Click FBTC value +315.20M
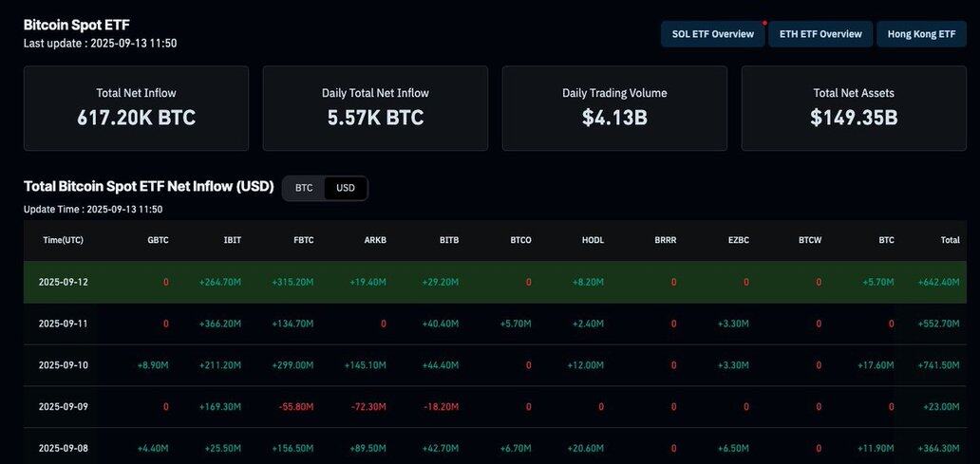The width and height of the screenshot is (980, 464). point(292,282)
